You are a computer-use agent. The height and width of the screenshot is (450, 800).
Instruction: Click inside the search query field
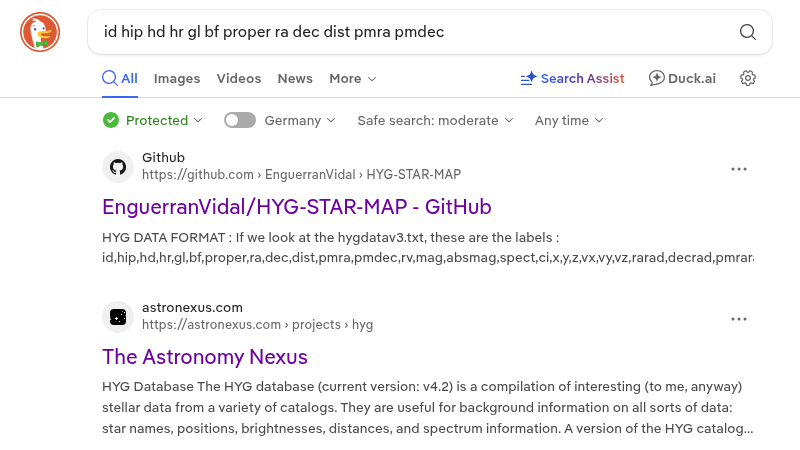pyautogui.click(x=410, y=32)
